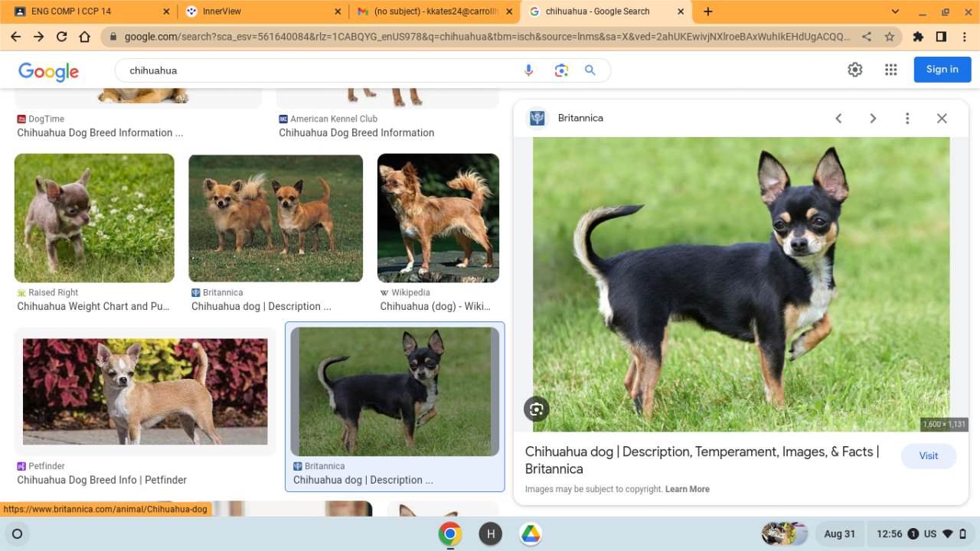Expand the tab search dropdown arrow
980x551 pixels.
895,11
